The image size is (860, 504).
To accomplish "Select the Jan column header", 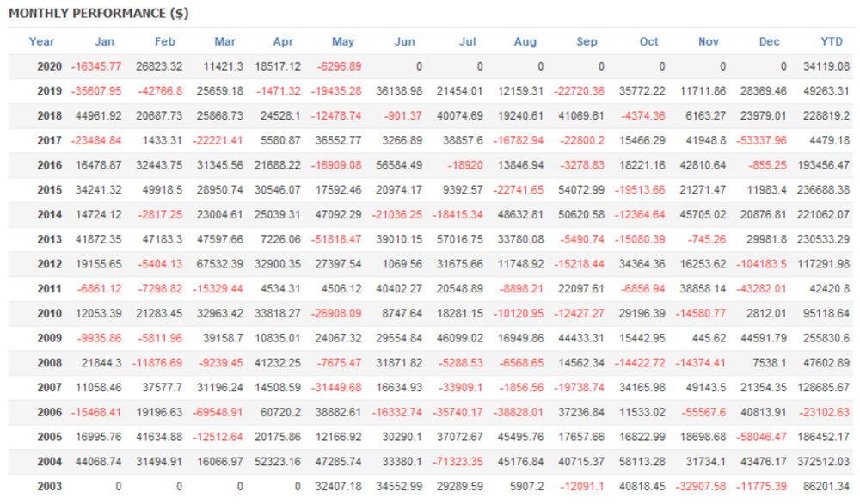I will pyautogui.click(x=104, y=41).
